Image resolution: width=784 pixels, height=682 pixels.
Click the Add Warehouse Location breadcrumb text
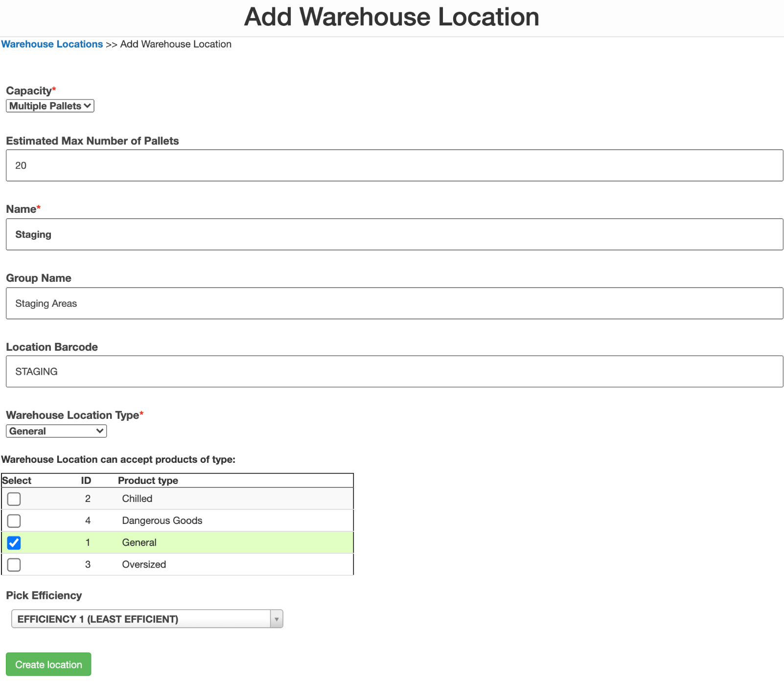pos(175,44)
